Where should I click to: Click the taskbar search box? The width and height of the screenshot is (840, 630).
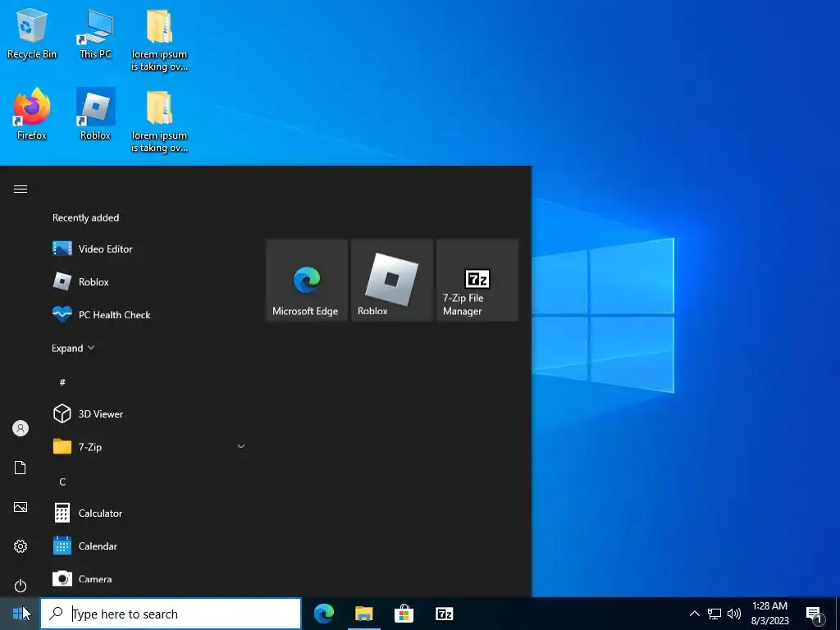(x=171, y=614)
